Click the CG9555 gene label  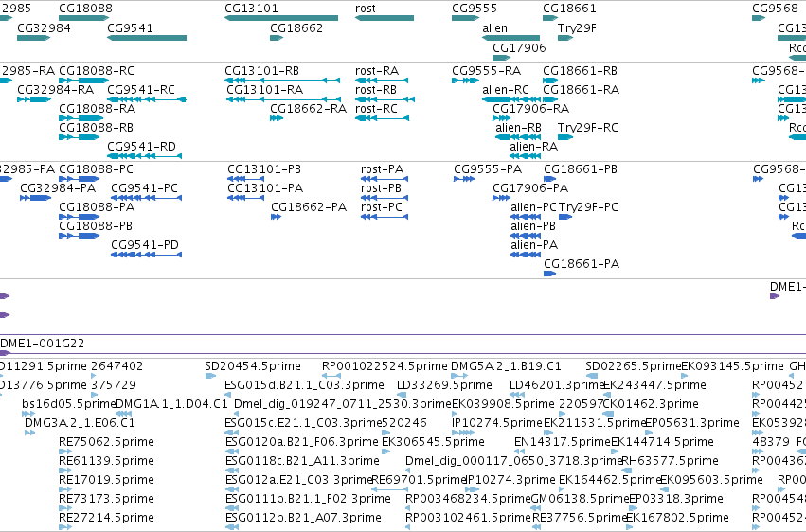pos(475,9)
